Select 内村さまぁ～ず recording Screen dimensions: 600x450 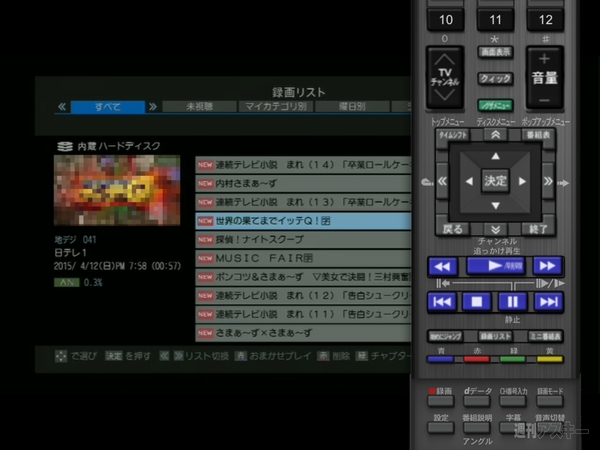303,183
